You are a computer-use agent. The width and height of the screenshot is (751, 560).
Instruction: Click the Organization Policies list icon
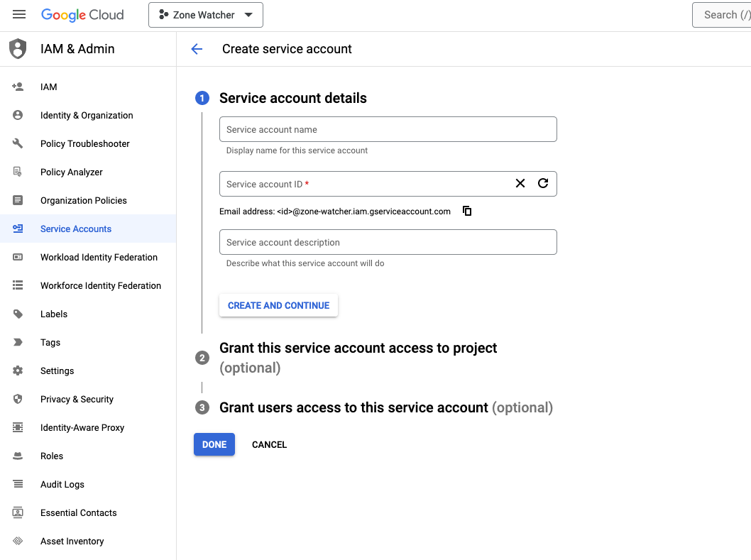(x=18, y=200)
